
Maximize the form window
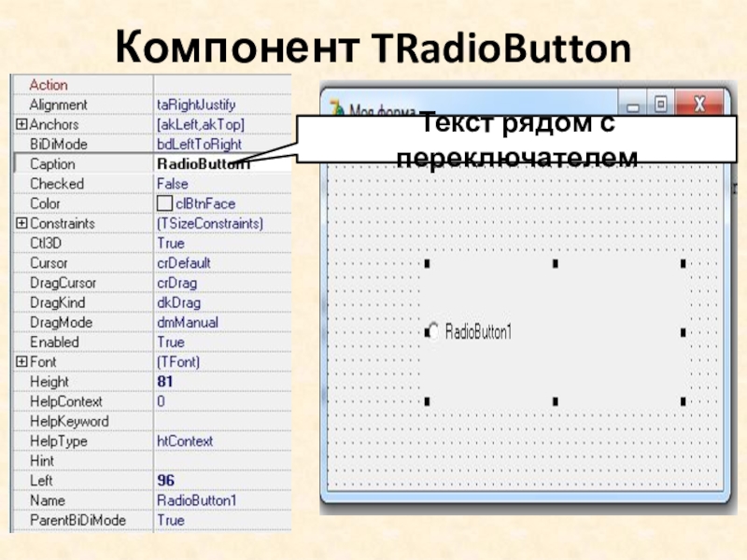click(x=660, y=105)
